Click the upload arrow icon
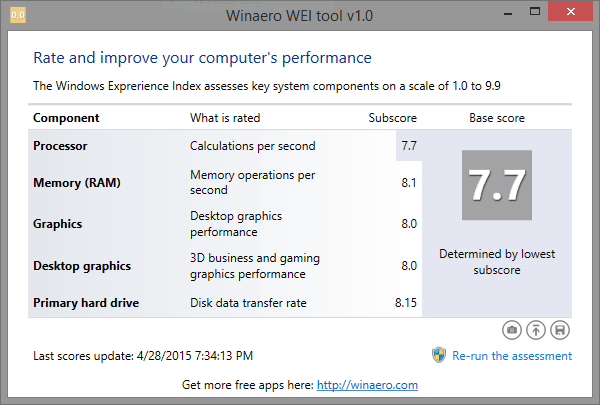 click(536, 330)
